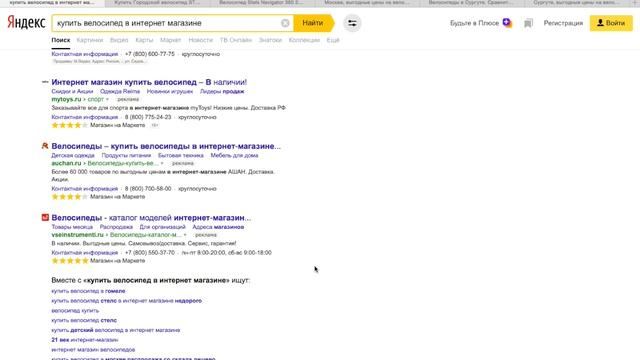The image size is (640, 360).
Task: Open Контактная информация for +7 (800) 600-77-75
Action: [x=84, y=54]
